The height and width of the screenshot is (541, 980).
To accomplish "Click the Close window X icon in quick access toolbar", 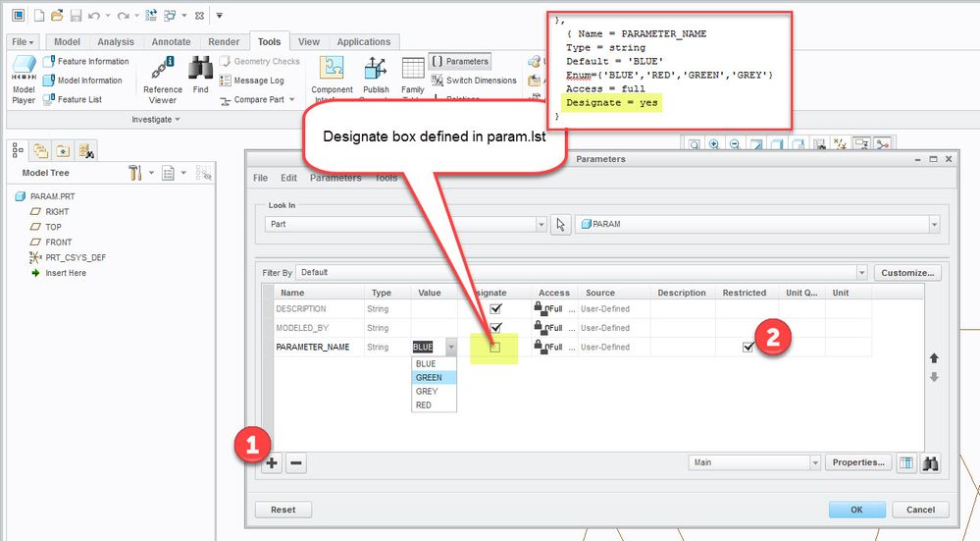I will coord(199,15).
